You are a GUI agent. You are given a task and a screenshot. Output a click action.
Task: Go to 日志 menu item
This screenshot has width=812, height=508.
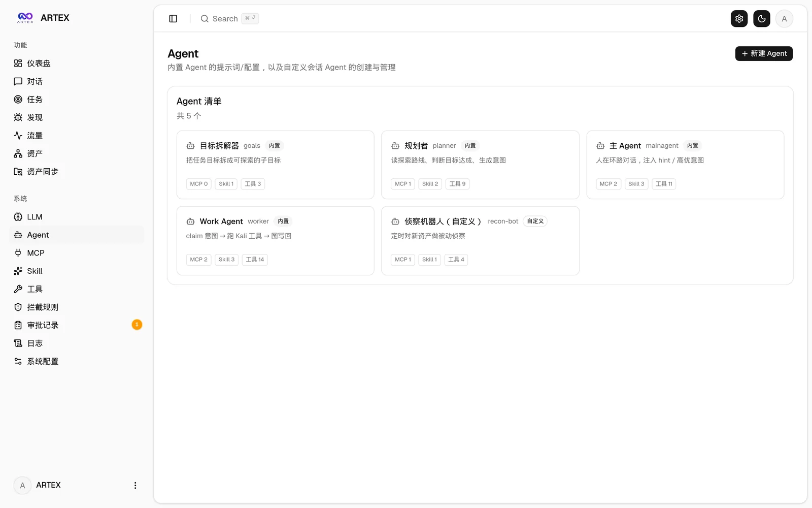pyautogui.click(x=77, y=343)
